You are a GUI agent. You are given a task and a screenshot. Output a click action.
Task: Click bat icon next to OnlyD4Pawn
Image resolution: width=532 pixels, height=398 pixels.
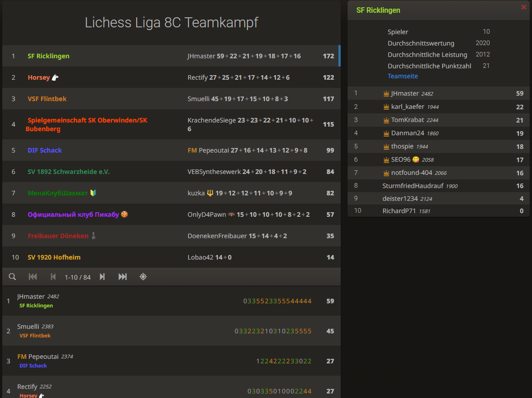231,214
